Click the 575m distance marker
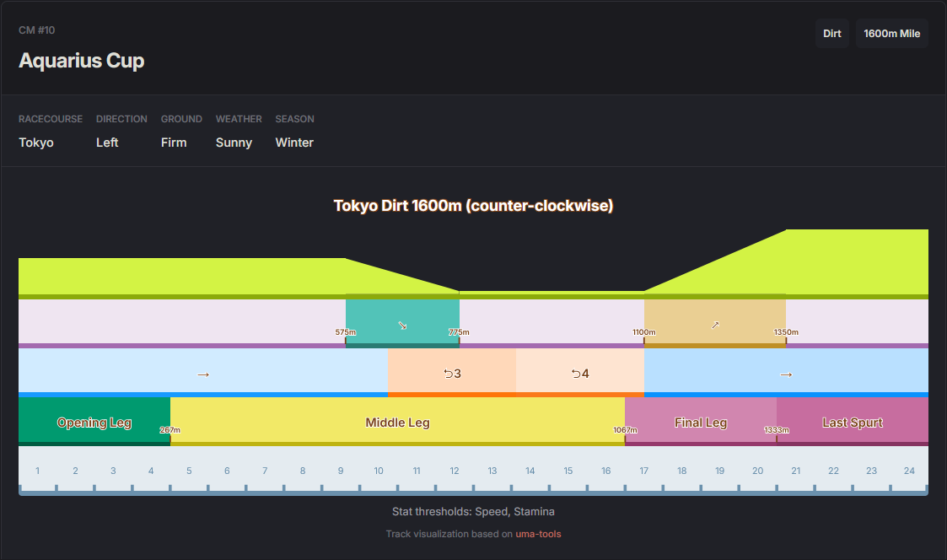 coord(346,332)
